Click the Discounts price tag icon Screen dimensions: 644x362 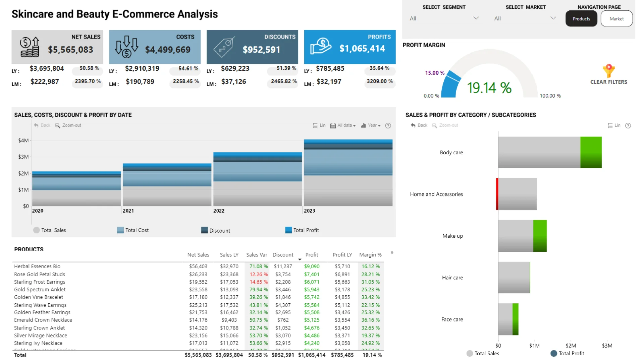coord(224,47)
